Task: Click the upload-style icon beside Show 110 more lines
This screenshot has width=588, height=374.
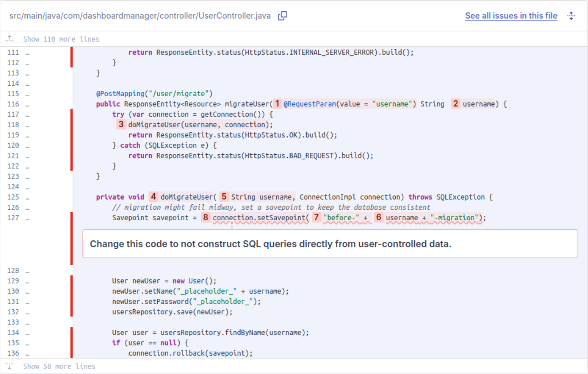Action: click(x=9, y=39)
